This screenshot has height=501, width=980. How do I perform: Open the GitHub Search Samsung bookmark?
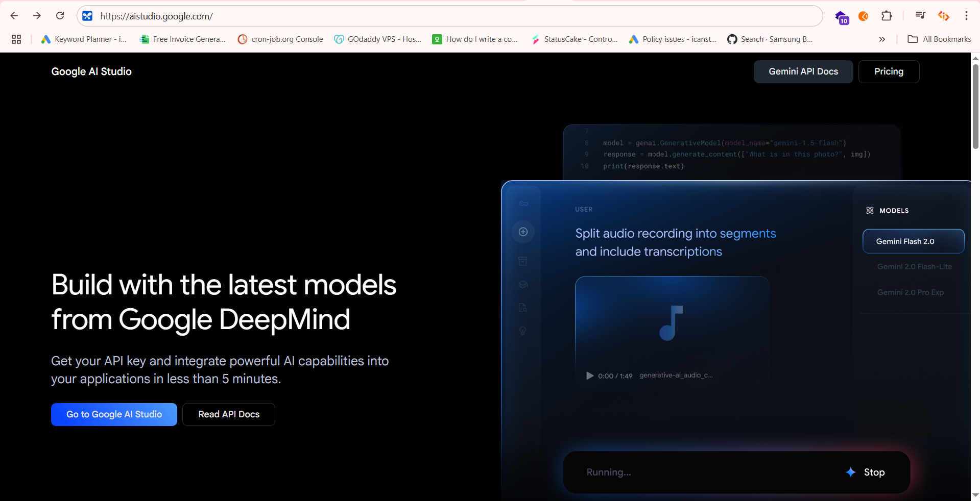coord(770,39)
